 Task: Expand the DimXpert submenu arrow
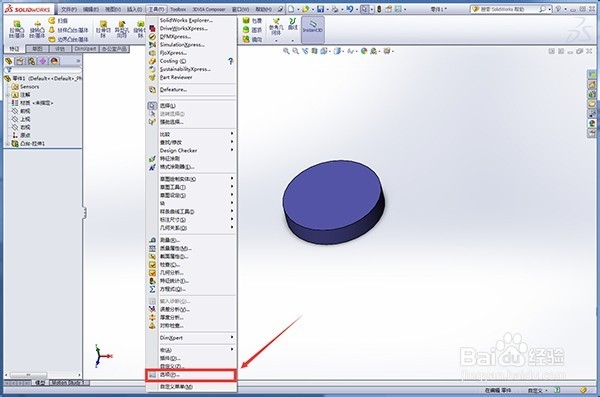pos(232,337)
